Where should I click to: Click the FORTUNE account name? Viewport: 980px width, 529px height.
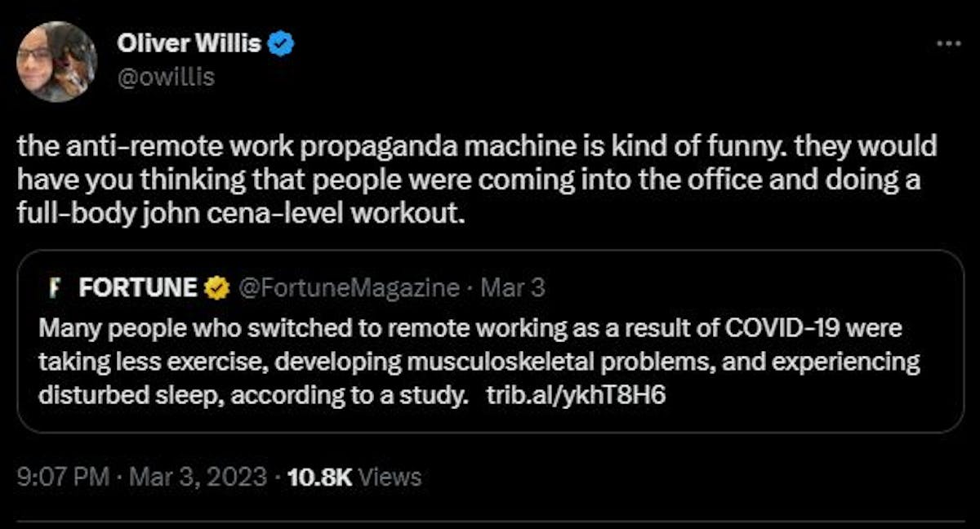pos(138,287)
